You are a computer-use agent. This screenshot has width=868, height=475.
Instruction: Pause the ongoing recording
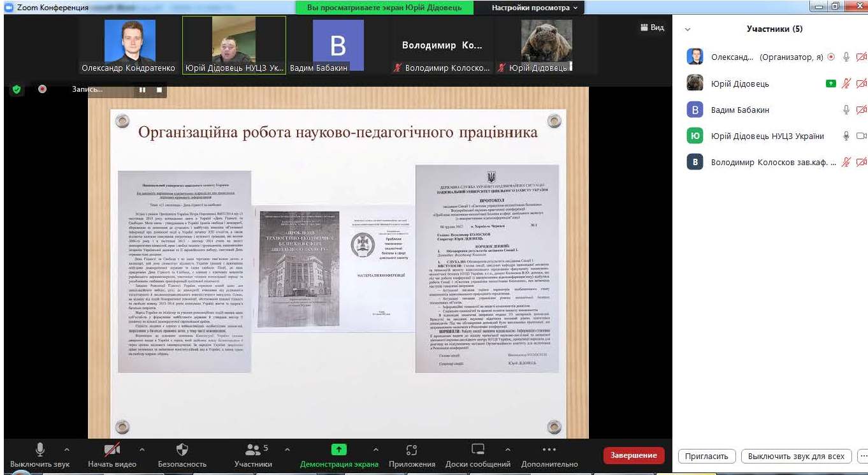click(x=142, y=90)
